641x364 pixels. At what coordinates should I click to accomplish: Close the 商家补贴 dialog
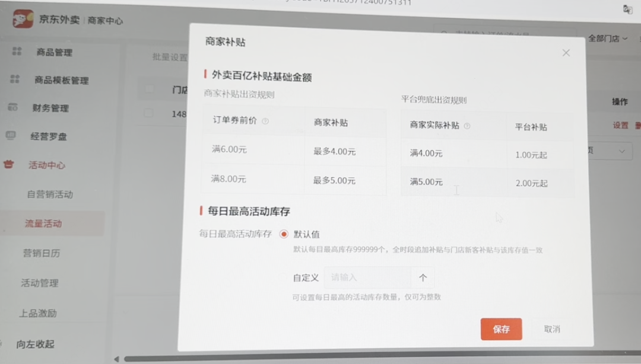(x=566, y=53)
